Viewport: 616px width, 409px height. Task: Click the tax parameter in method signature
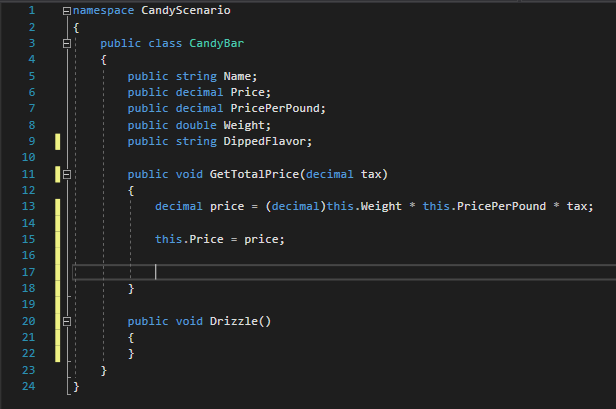pos(370,174)
